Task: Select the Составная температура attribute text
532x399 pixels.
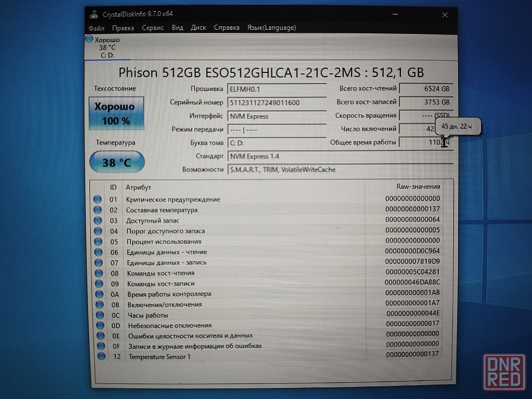Action: point(162,210)
